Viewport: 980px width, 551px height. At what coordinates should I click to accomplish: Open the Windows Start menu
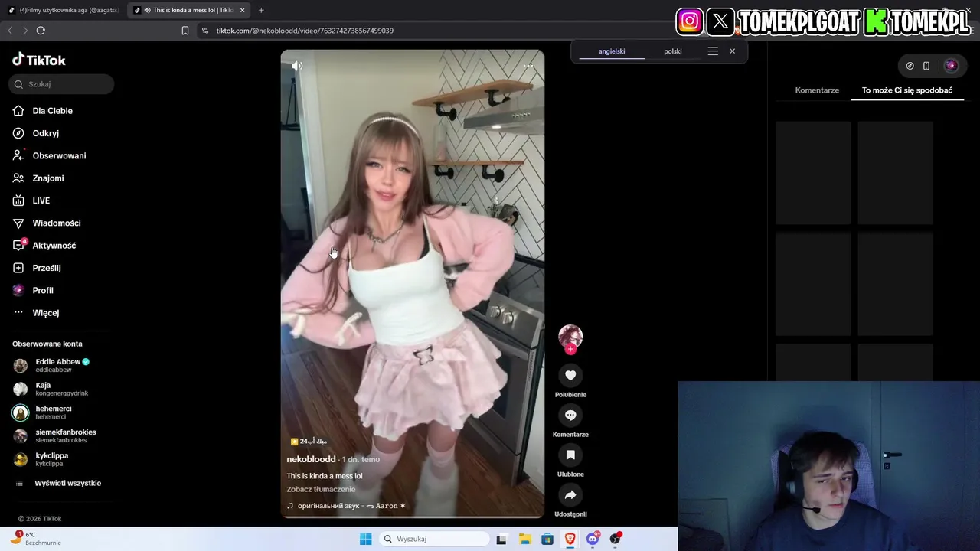pos(366,539)
